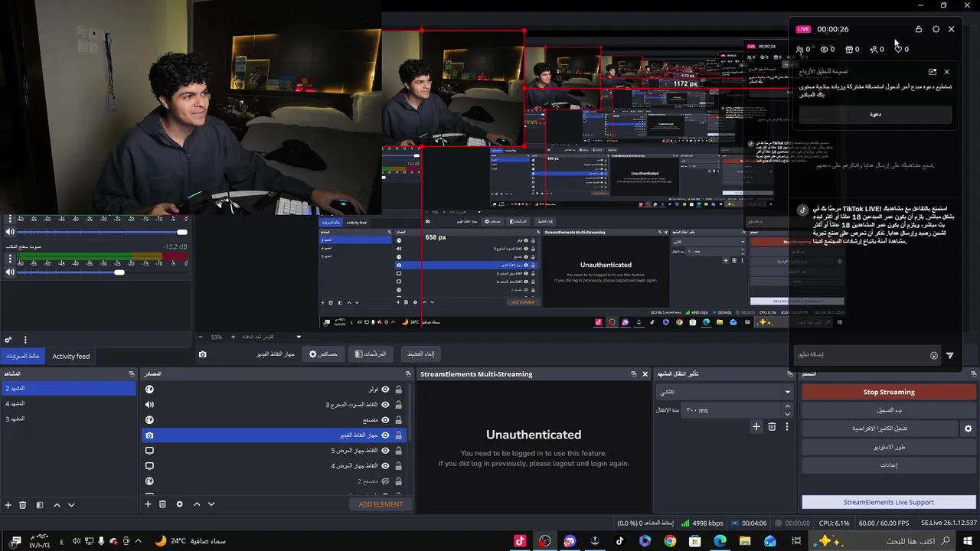Open TikTok LIVE settings gear icon
Viewport: 980px width, 551px height.
936,29
